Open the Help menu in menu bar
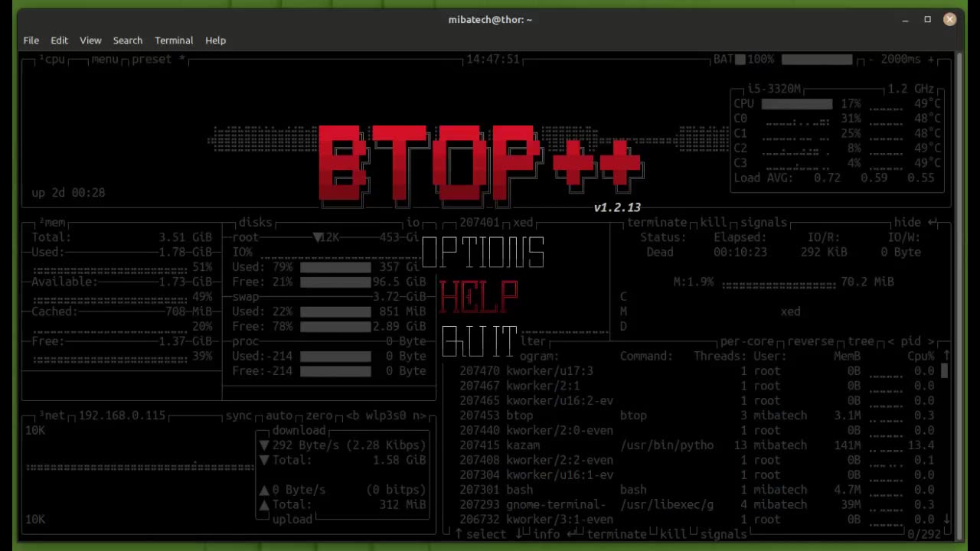 pos(215,41)
